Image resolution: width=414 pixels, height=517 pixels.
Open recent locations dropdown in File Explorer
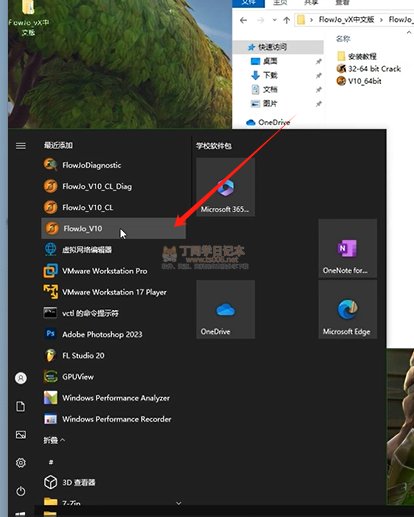[274, 20]
